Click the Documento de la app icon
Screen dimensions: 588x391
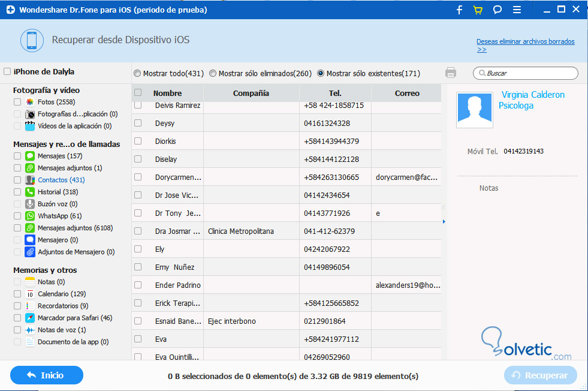click(30, 342)
